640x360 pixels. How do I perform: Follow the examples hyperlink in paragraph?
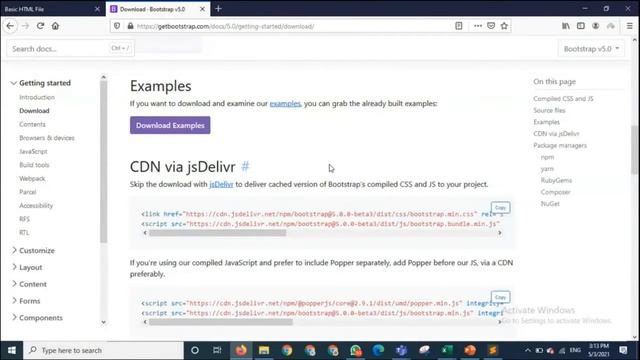[x=285, y=103]
